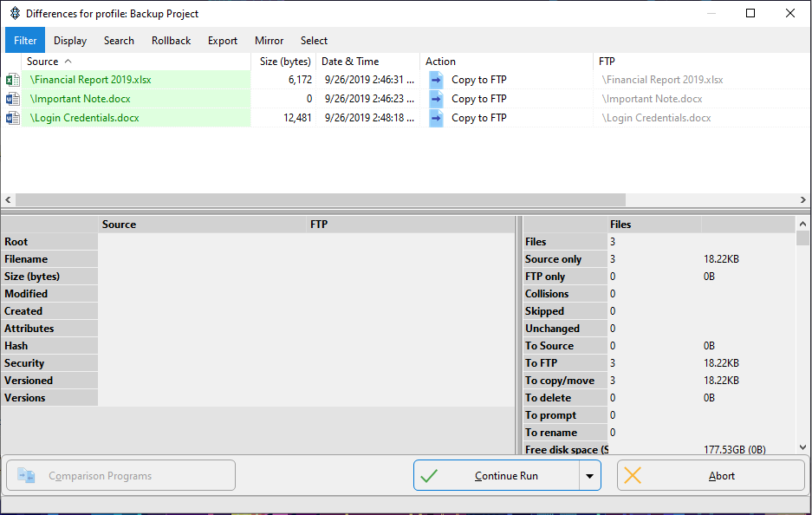Sort by the Source column header
The height and width of the screenshot is (515, 812).
[x=136, y=62]
